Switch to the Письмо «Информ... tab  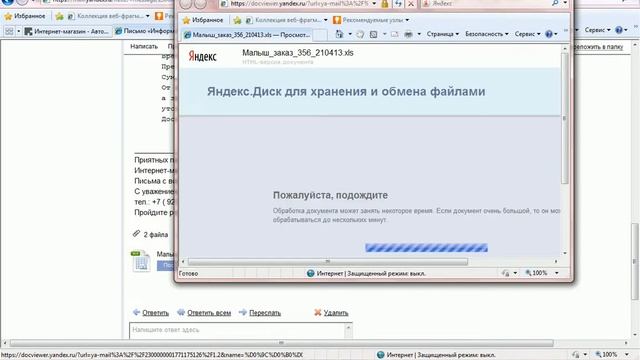click(144, 31)
